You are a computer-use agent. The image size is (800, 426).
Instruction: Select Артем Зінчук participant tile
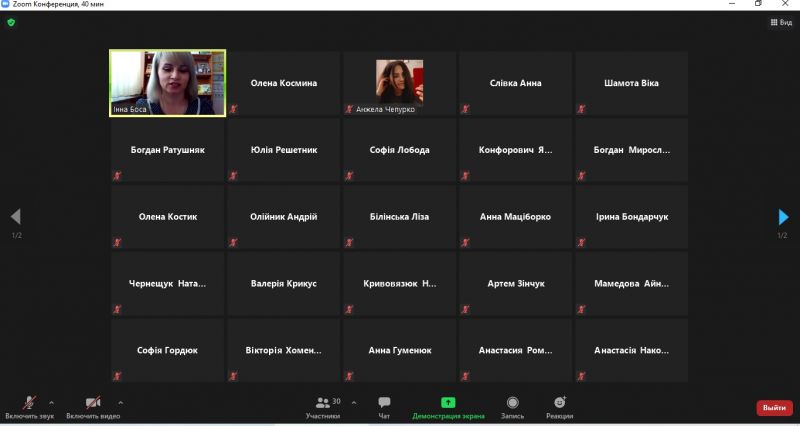[515, 284]
